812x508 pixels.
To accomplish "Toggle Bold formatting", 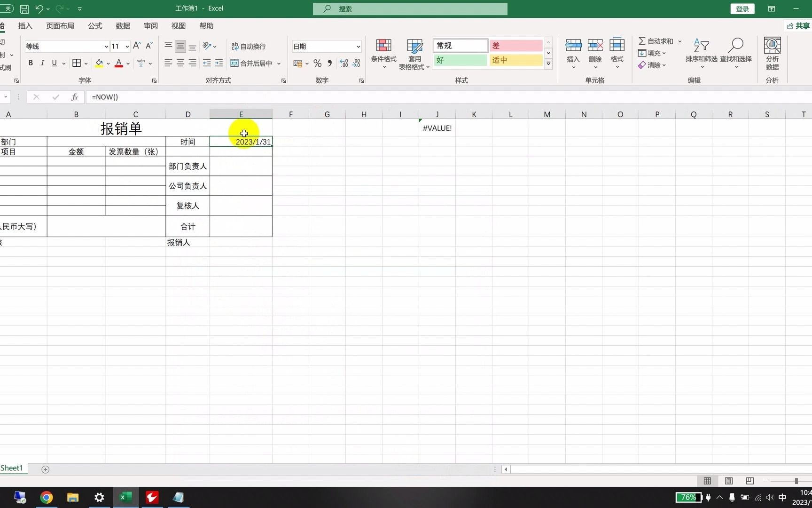I will click(31, 63).
